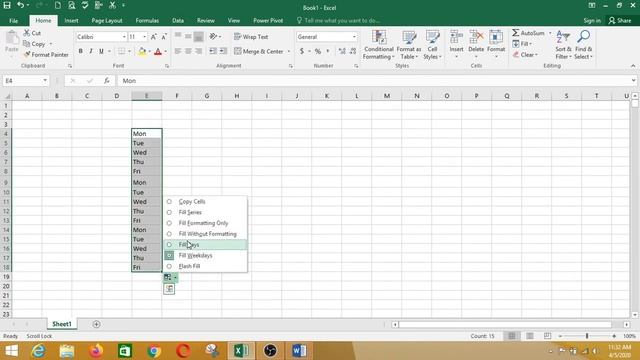Screen dimensions: 640x360
Task: Click the Fill Color bucket icon
Action: (142, 51)
